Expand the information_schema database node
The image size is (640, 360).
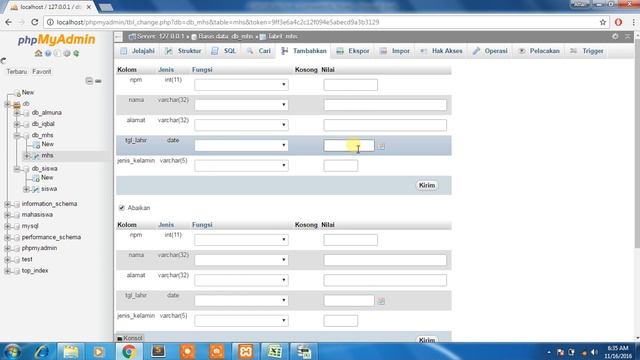(7, 204)
